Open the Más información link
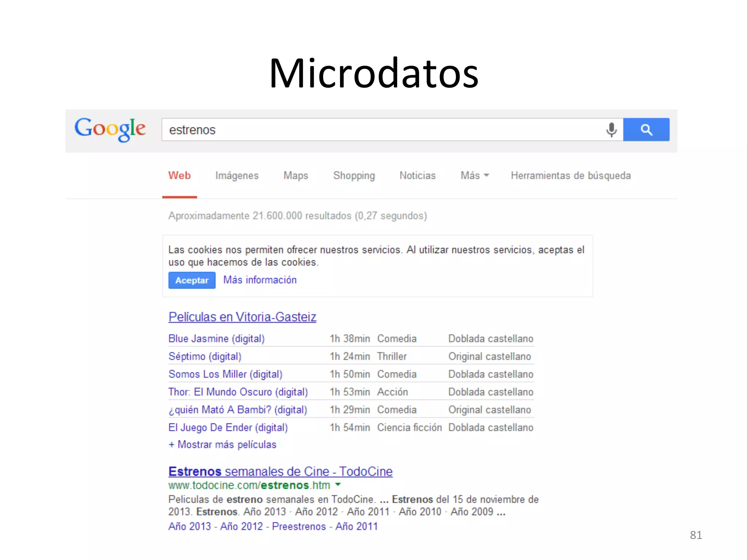 pyautogui.click(x=260, y=280)
